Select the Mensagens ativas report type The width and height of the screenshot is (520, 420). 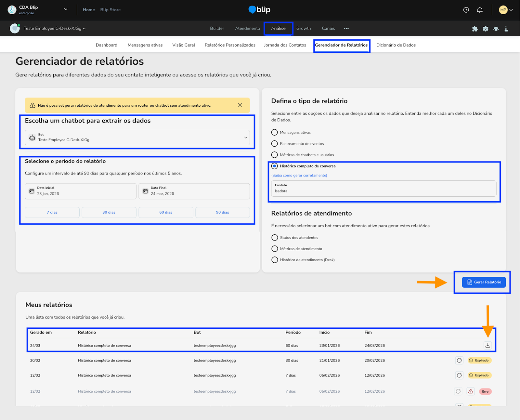click(275, 132)
